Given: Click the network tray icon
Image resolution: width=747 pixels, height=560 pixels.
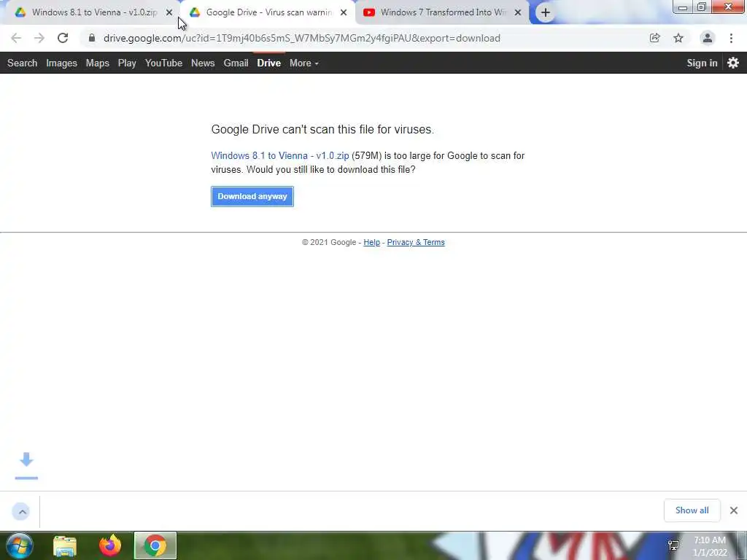Looking at the screenshot, I should pos(673,545).
